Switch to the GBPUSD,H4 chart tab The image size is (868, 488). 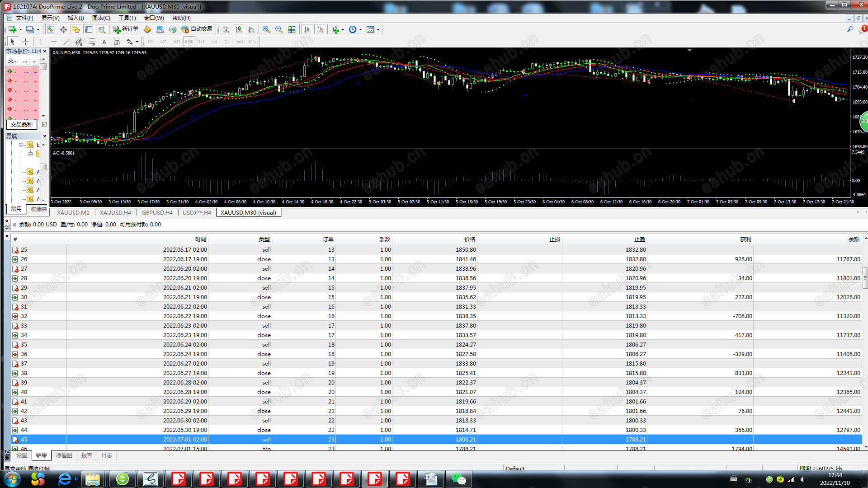157,213
